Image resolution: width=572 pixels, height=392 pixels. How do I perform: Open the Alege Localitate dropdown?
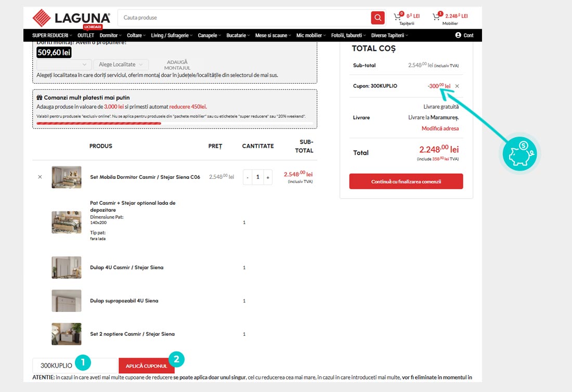coord(121,64)
